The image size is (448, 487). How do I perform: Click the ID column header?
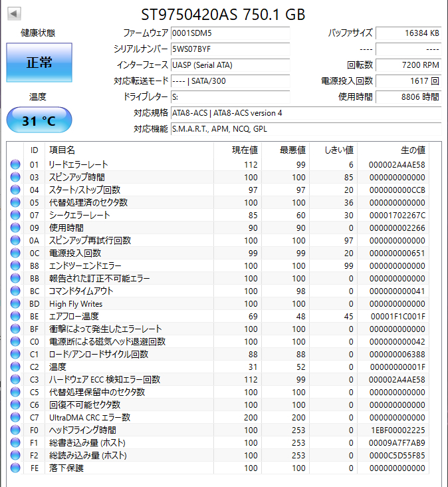click(34, 150)
